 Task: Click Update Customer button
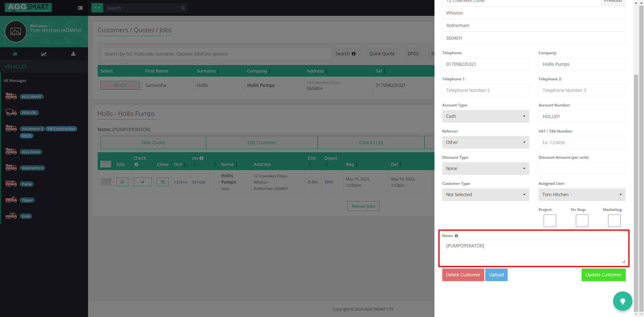pyautogui.click(x=603, y=275)
